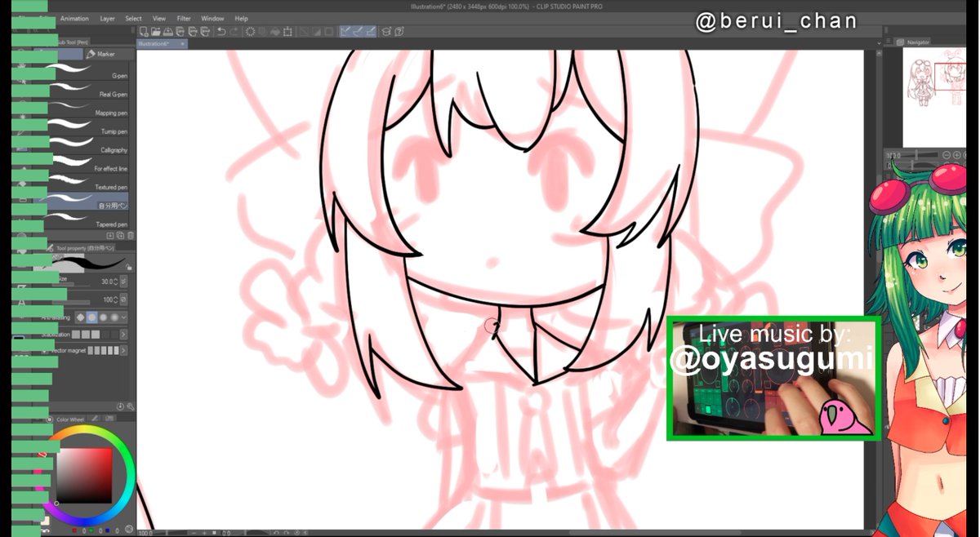Select the strongest anti-aliasing option
The height and width of the screenshot is (537, 980).
click(x=114, y=317)
